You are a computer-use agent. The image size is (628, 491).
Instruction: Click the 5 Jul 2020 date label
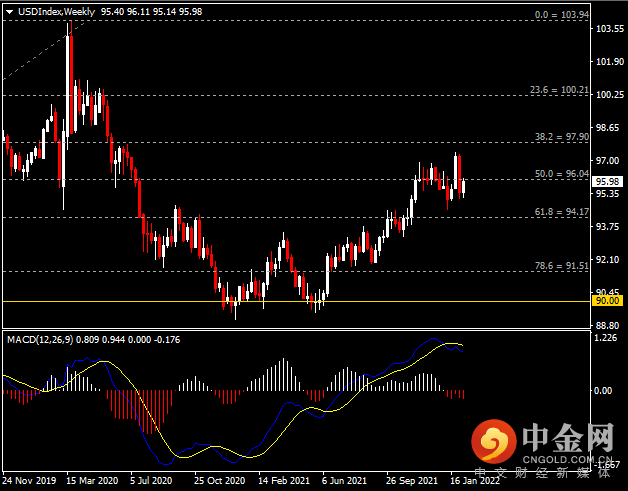(x=151, y=481)
